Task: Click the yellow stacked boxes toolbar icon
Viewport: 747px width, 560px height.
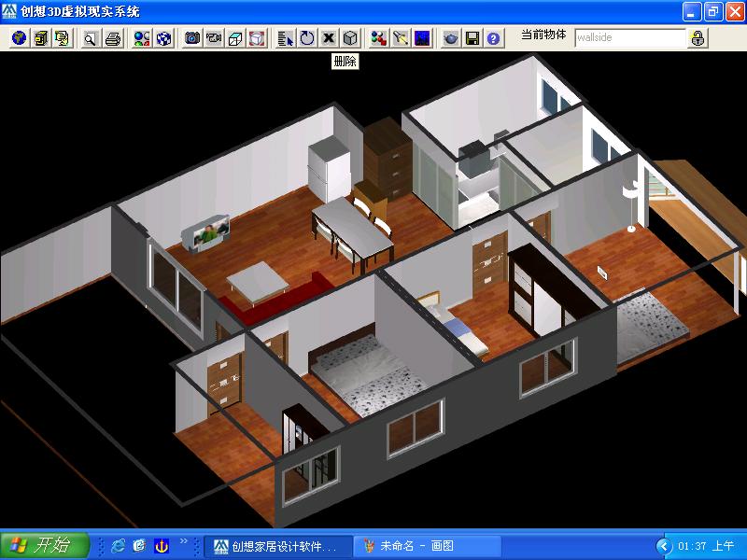Action: (x=41, y=38)
